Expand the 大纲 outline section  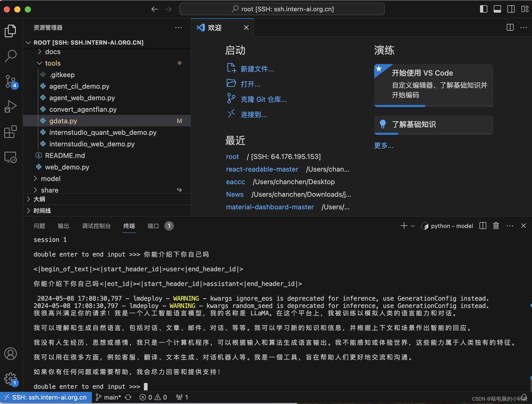[107, 199]
